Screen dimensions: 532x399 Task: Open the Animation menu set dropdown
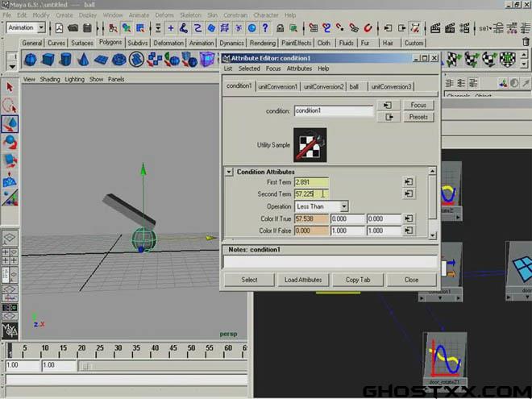[x=41, y=27]
